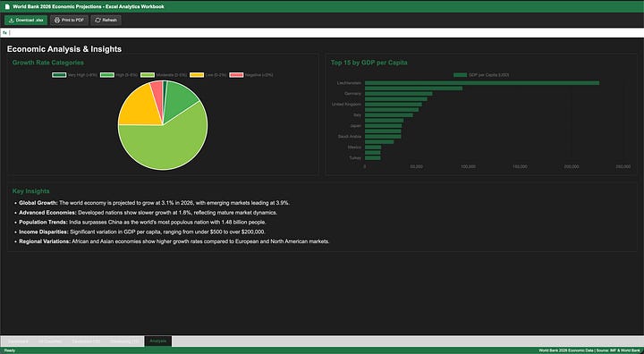Toggle Moderate (2-5%) legend swatch

(x=148, y=75)
